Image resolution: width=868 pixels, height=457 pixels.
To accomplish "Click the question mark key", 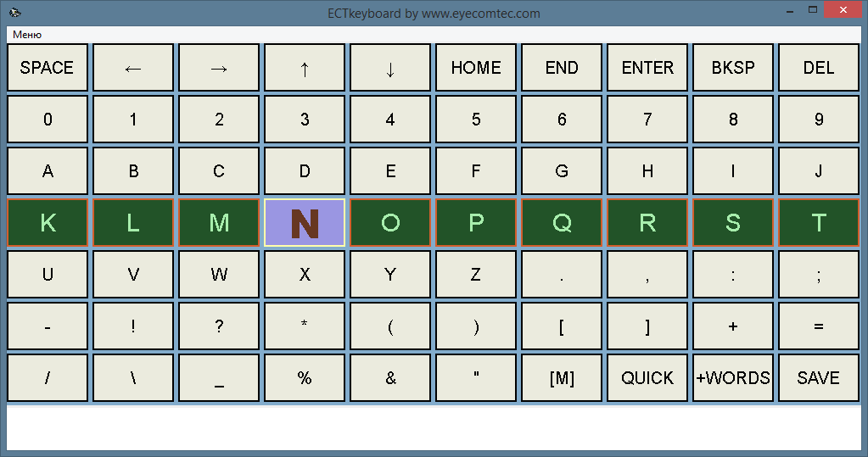I will (x=219, y=326).
